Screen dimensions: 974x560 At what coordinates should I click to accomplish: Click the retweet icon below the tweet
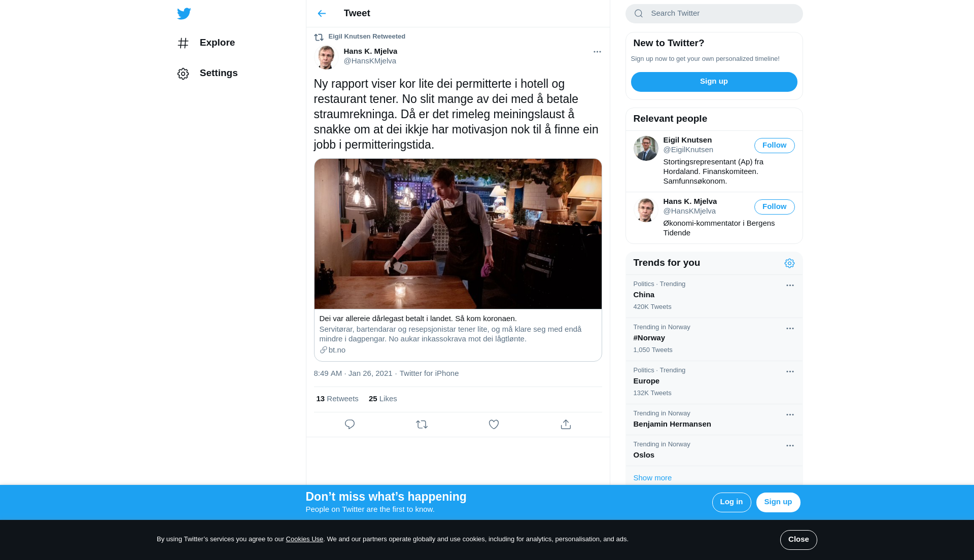[422, 425]
